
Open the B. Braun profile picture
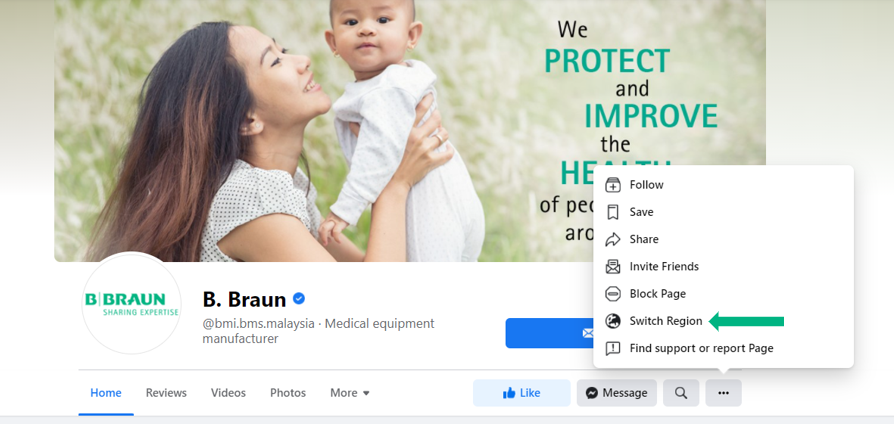pos(131,303)
